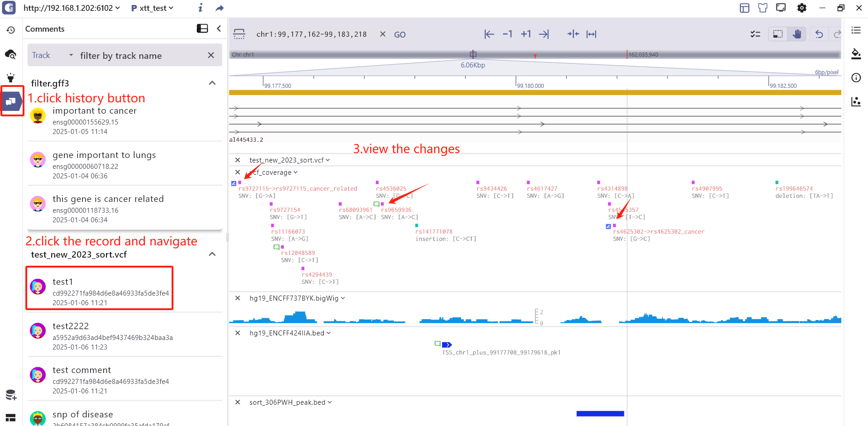Click the chr1 location input field
This screenshot has width=868, height=426.
click(312, 34)
